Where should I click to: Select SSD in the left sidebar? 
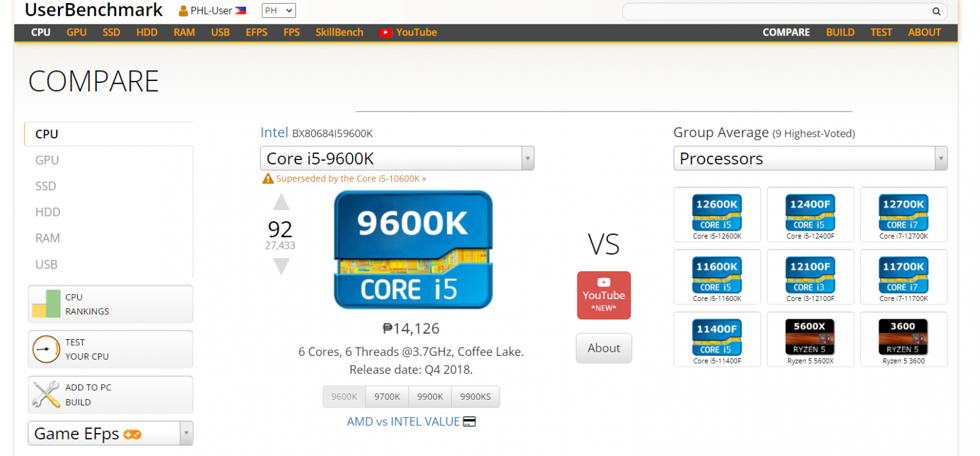click(46, 186)
